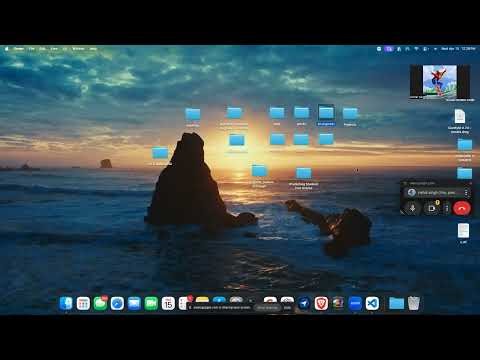The image size is (480, 360).
Task: Open the Mail app in dock
Action: pyautogui.click(x=134, y=304)
